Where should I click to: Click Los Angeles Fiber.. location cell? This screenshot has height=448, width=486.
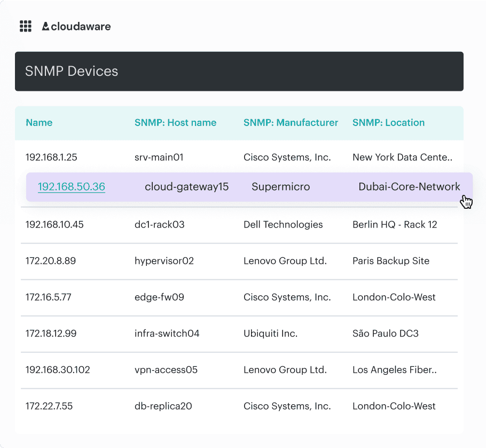[x=395, y=370]
